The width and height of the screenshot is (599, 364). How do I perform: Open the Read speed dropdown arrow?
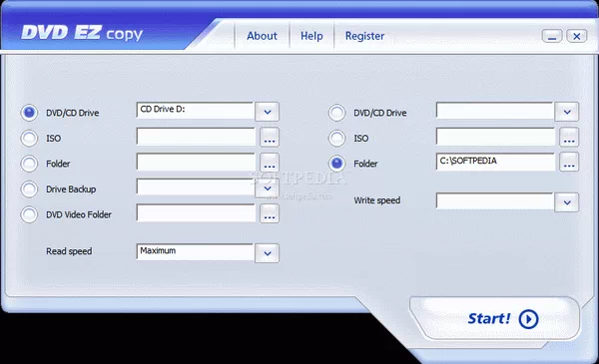pos(268,253)
